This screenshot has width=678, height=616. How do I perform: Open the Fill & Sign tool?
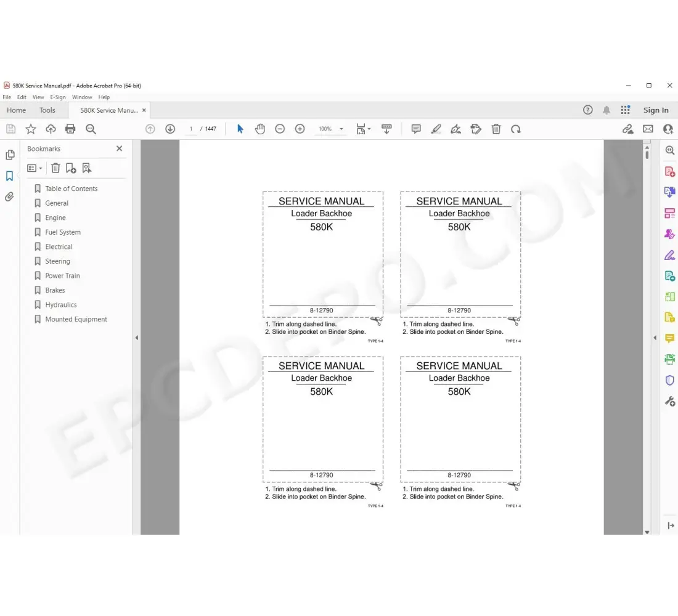pos(669,254)
